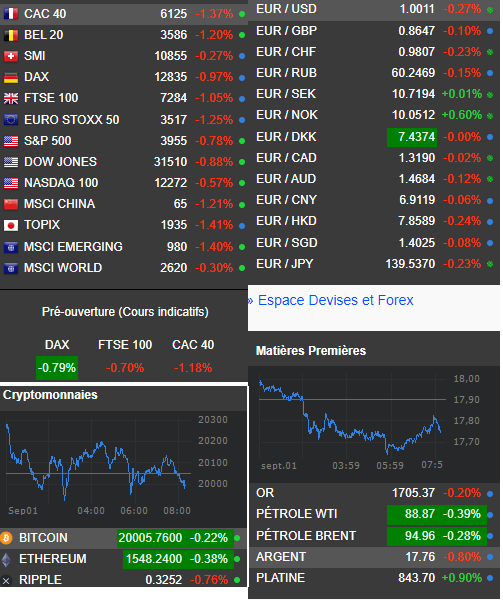The width and height of the screenshot is (503, 600).
Task: Click the Pré-ouverture (Cours indicatifs) heading
Action: click(x=125, y=312)
